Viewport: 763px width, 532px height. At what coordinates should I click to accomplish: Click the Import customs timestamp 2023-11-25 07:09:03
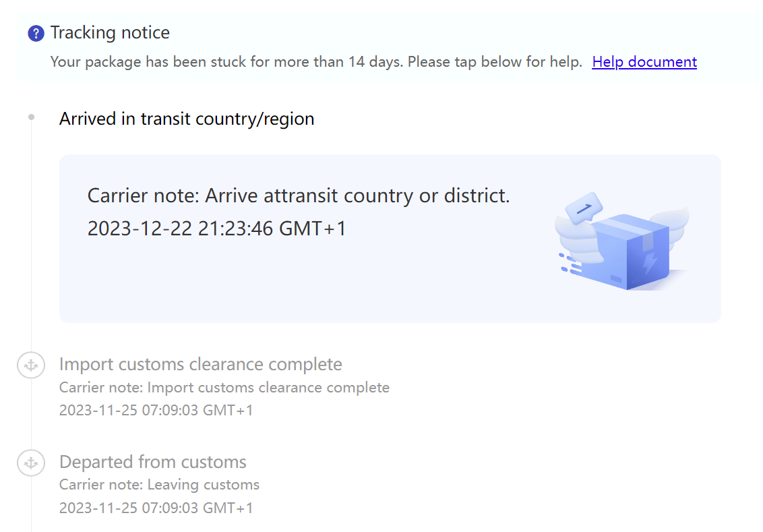[x=156, y=411]
